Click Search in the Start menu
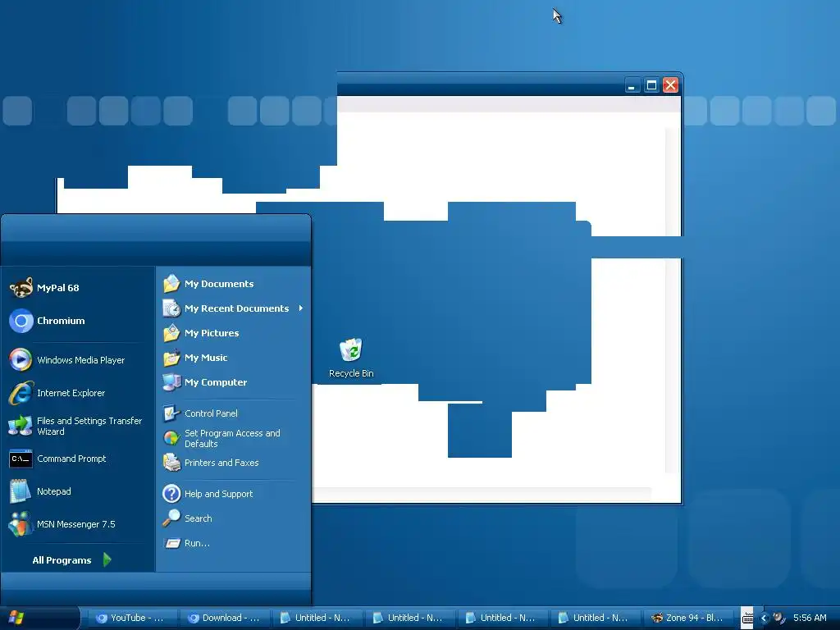Screen dimensions: 840x630 tap(233, 518)
